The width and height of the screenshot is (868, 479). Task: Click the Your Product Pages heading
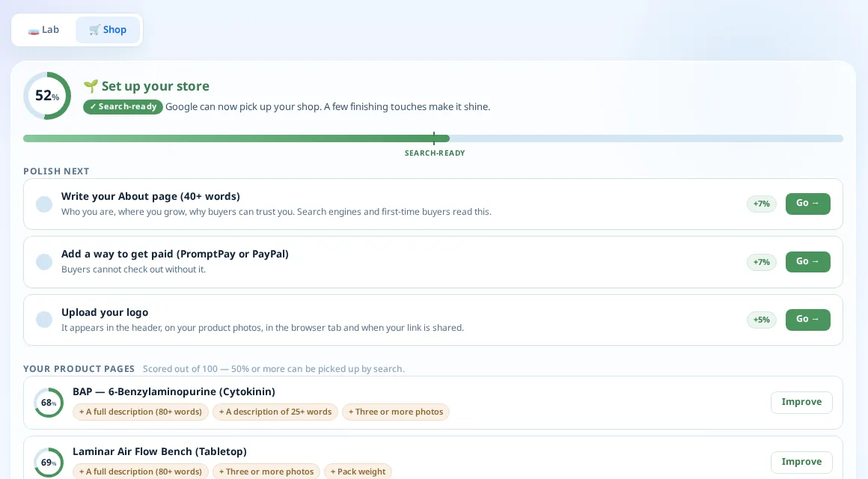coord(79,369)
